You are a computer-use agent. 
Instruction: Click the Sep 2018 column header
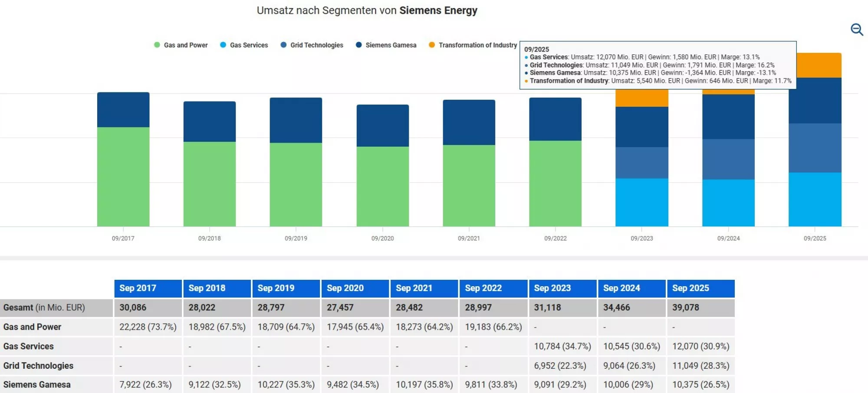(217, 288)
